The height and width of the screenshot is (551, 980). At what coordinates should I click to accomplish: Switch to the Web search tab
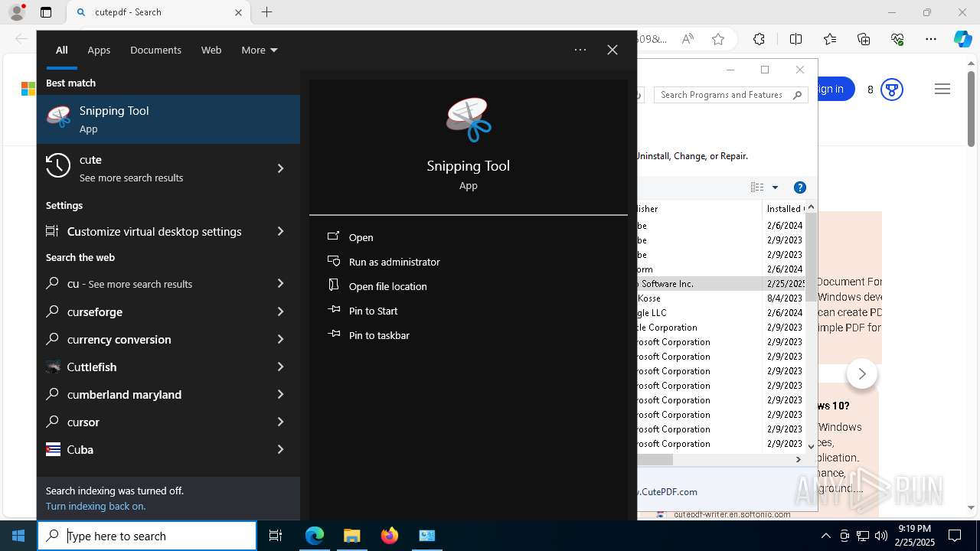coord(211,50)
